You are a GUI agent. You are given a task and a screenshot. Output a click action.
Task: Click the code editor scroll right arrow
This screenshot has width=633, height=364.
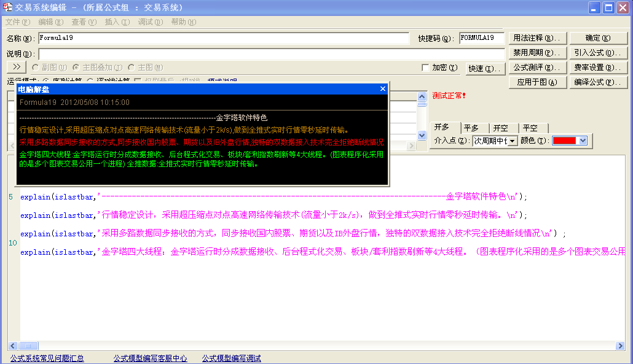click(x=620, y=346)
